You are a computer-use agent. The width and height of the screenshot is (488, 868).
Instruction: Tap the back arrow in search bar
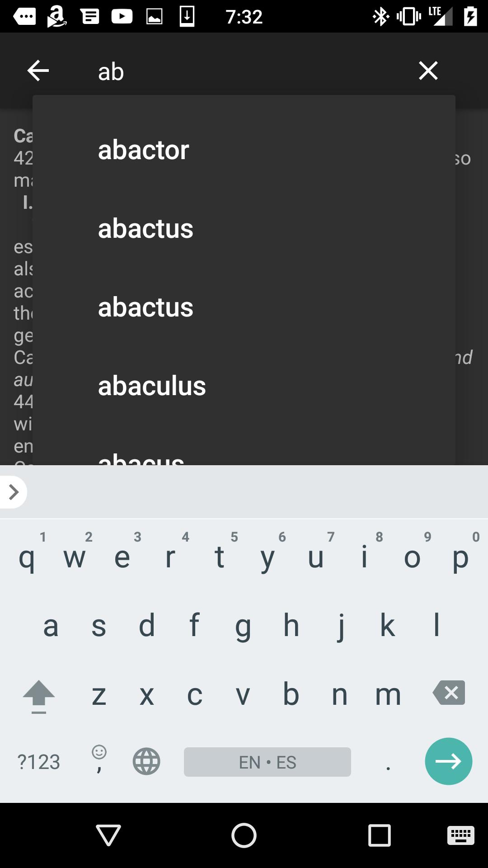(38, 71)
